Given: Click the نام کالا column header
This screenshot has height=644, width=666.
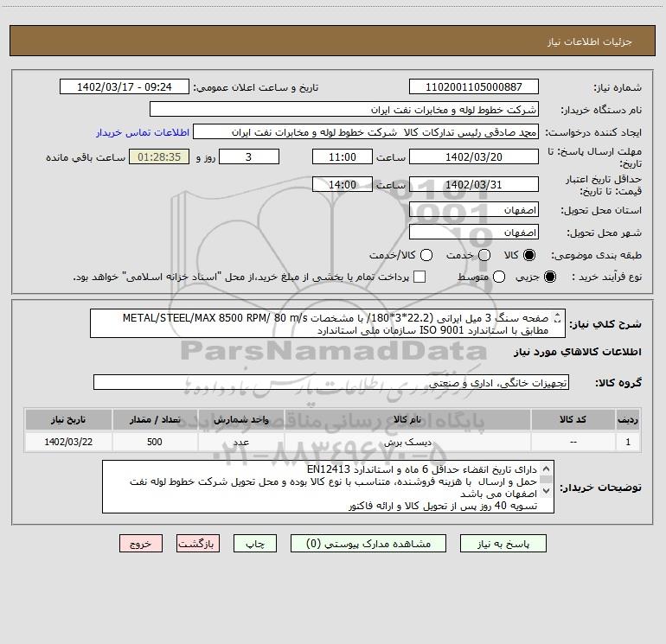Looking at the screenshot, I should point(407,419).
